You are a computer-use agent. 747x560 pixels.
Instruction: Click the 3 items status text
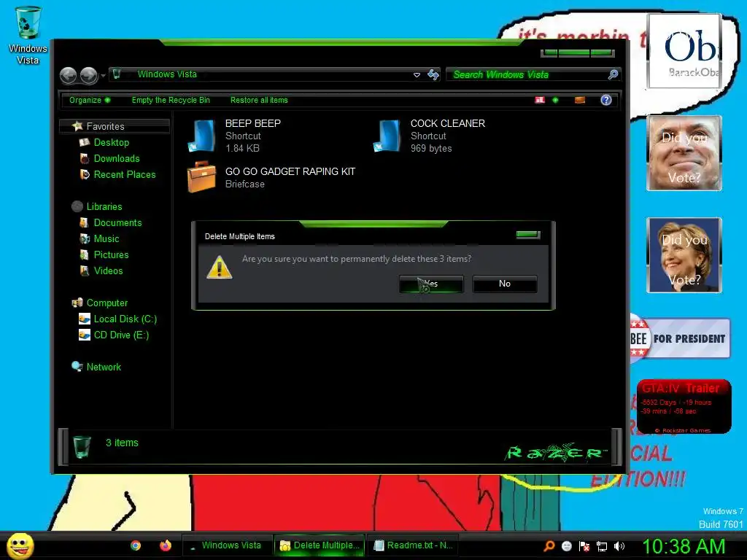coord(122,443)
